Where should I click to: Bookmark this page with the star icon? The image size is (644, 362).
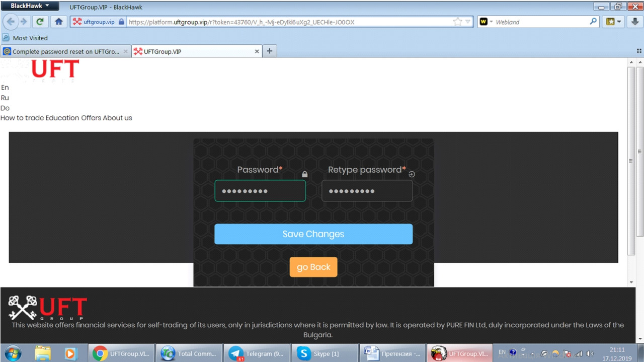coord(457,22)
